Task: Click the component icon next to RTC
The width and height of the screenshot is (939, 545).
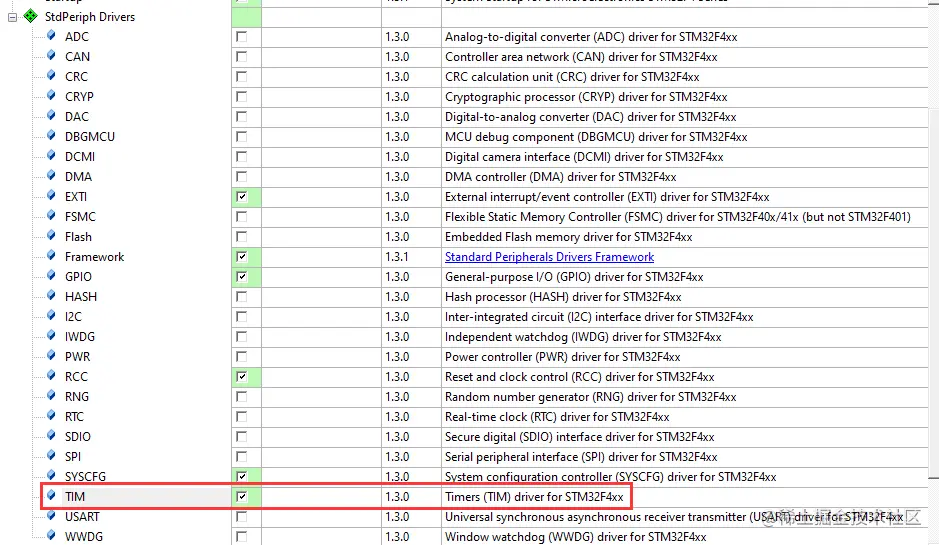Action: point(52,416)
